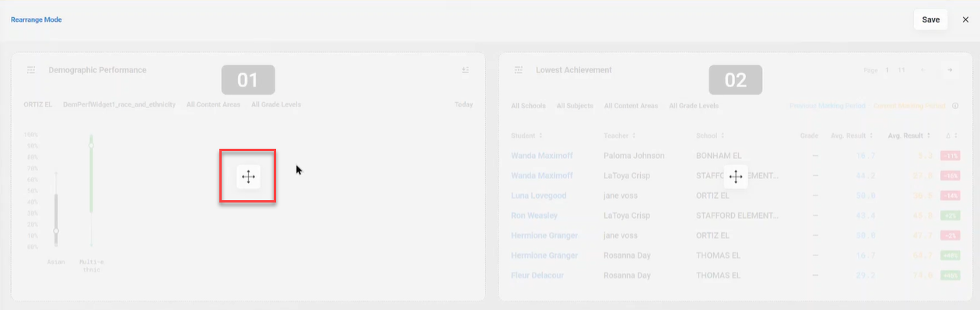Open Wanda Maximoff in the BONHAM EL row

[x=542, y=156]
